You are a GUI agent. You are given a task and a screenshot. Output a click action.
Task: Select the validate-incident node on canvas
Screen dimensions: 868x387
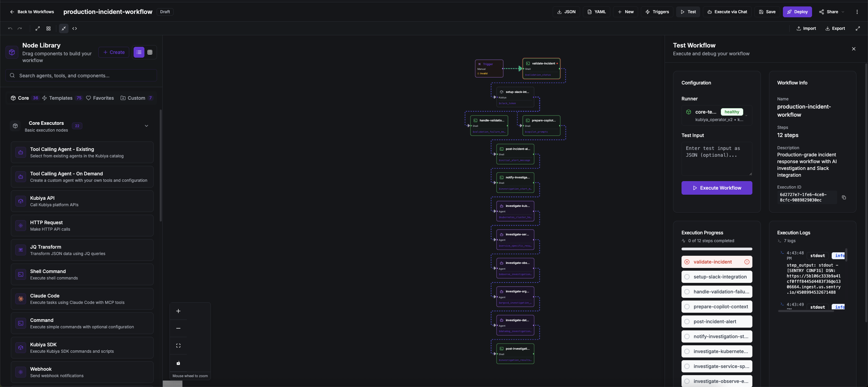541,69
